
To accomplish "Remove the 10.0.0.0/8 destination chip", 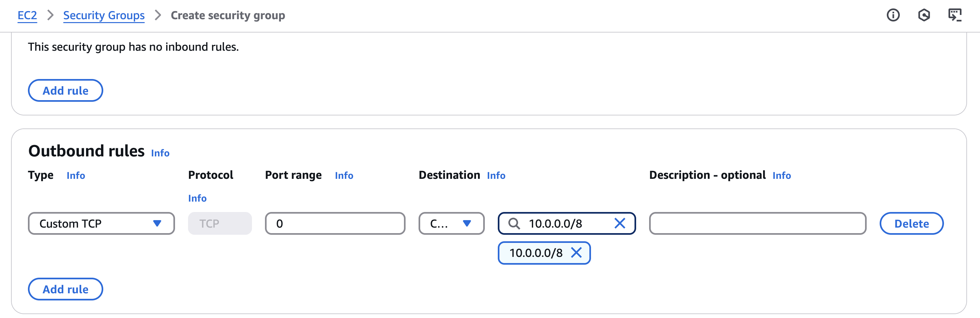I will 576,253.
